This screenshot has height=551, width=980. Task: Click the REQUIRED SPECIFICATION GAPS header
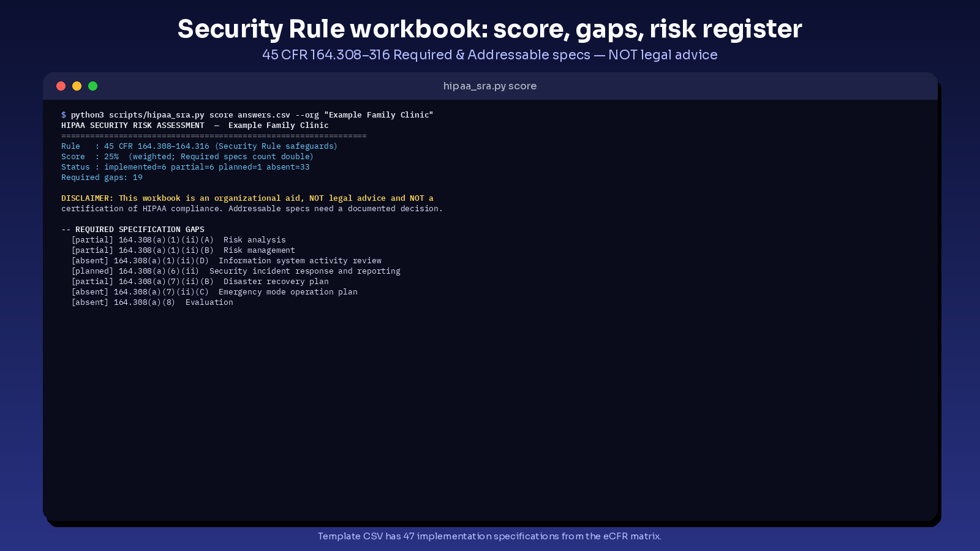coord(133,230)
